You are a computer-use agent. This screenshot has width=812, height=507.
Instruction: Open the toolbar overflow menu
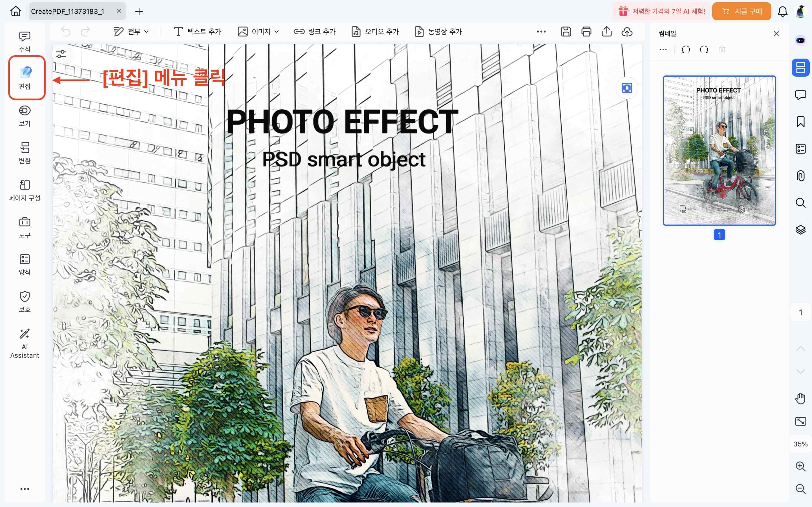(x=541, y=32)
